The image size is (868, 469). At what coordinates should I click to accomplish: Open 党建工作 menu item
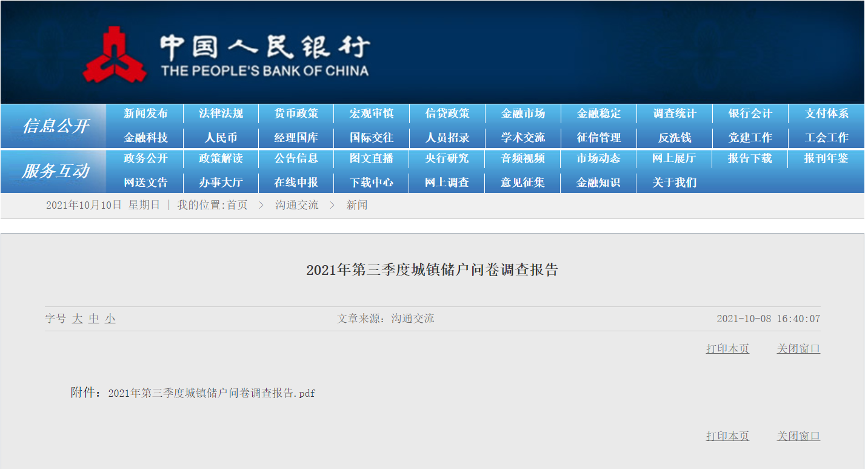coord(750,138)
